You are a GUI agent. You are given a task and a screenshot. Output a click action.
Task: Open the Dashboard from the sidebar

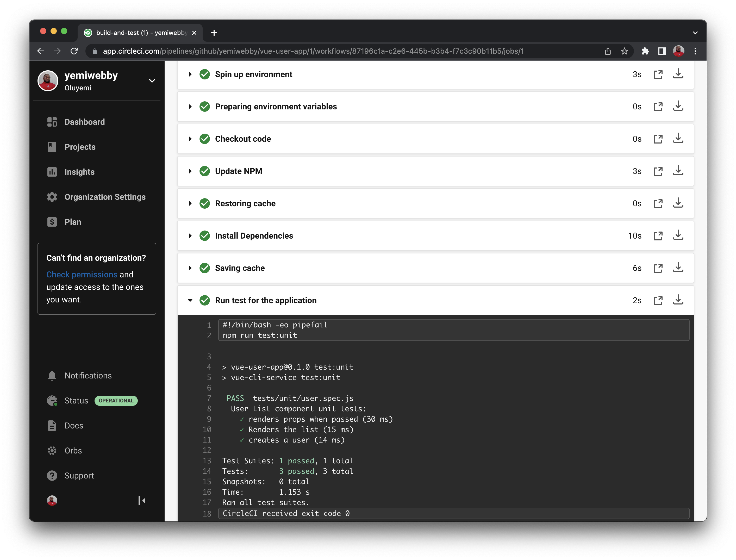[x=84, y=122]
